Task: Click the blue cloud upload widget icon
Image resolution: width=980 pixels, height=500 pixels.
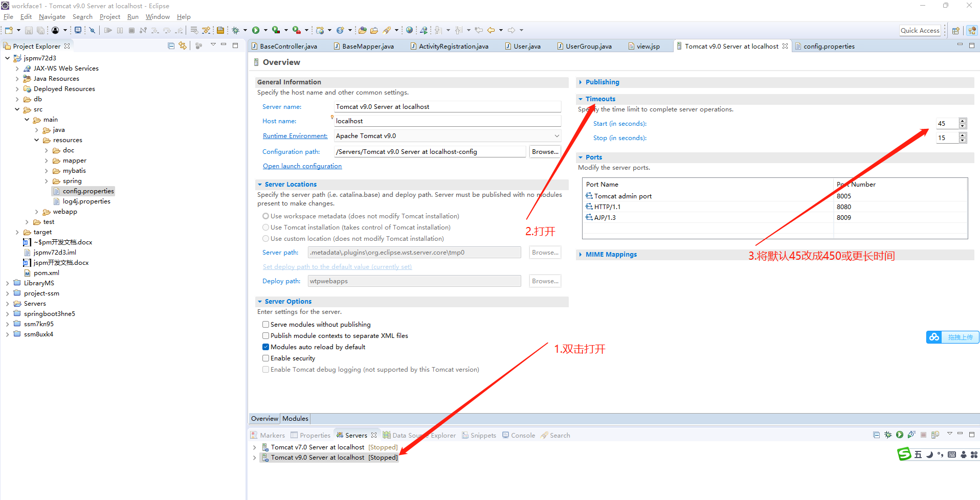Action: tap(934, 337)
